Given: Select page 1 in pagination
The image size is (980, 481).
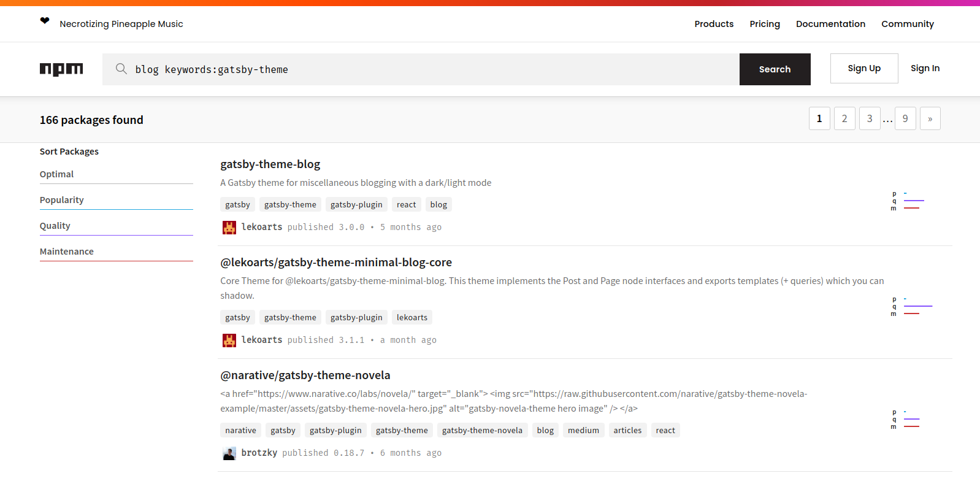Looking at the screenshot, I should [x=819, y=119].
